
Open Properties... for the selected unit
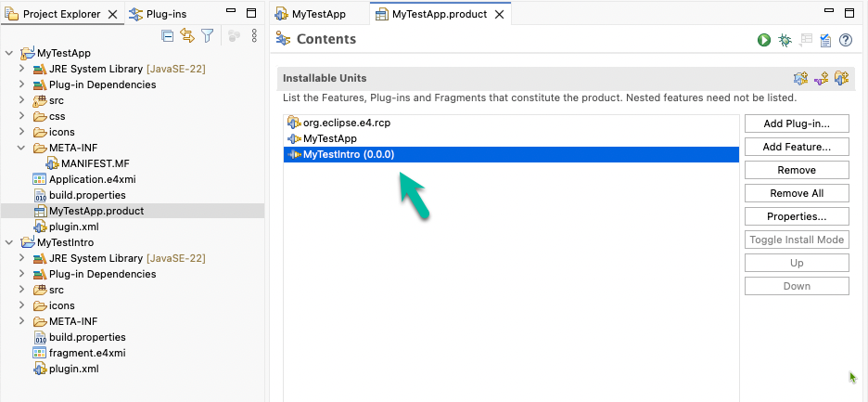[x=797, y=217]
